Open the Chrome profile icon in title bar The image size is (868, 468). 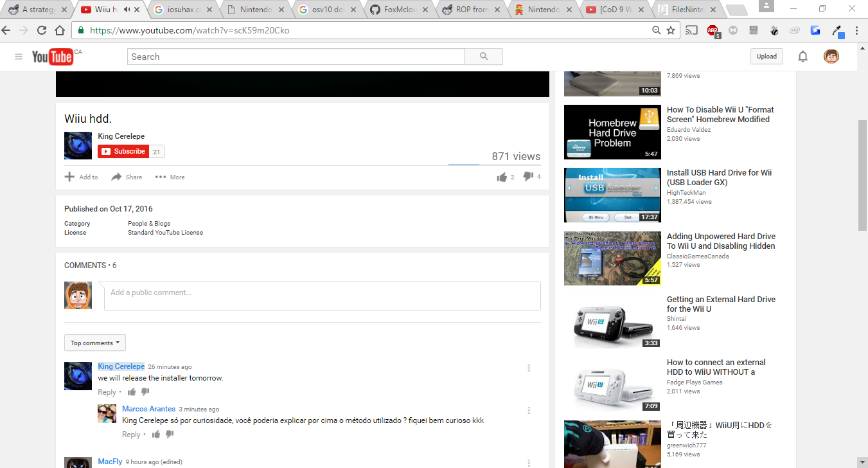click(766, 7)
